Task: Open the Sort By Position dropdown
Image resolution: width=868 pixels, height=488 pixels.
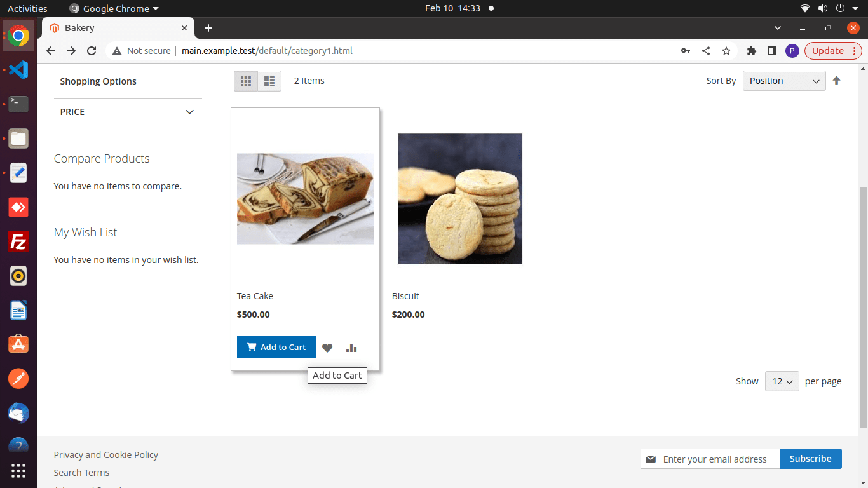Action: pyautogui.click(x=783, y=81)
